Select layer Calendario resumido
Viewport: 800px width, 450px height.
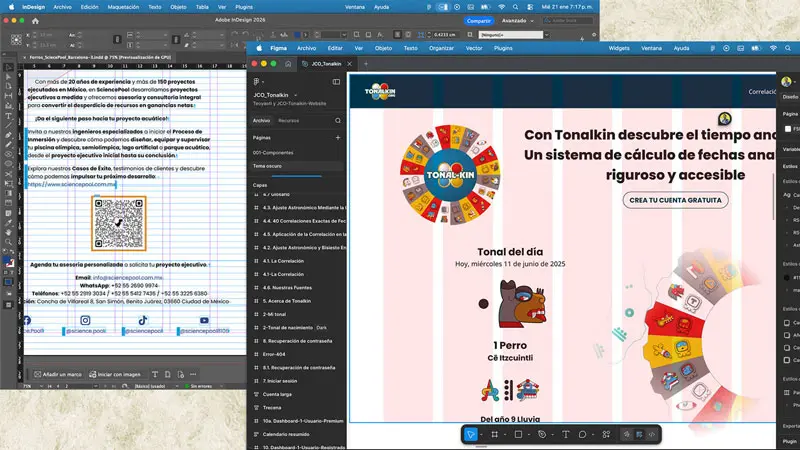click(286, 434)
